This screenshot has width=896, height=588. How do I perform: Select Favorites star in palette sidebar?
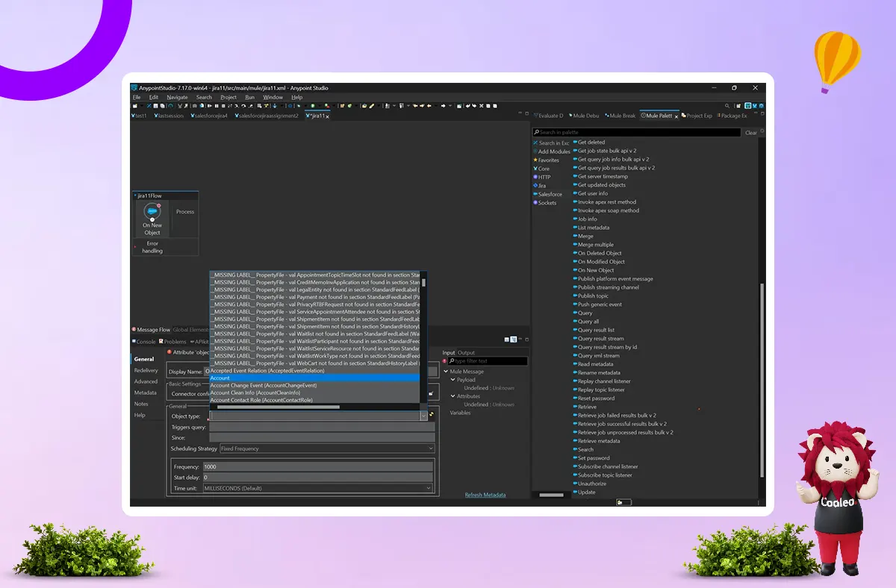tap(535, 160)
